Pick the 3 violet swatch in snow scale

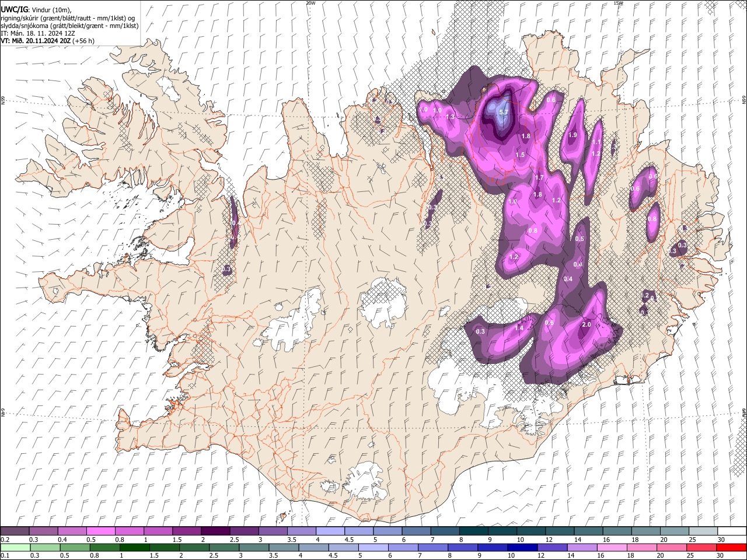[x=273, y=531]
